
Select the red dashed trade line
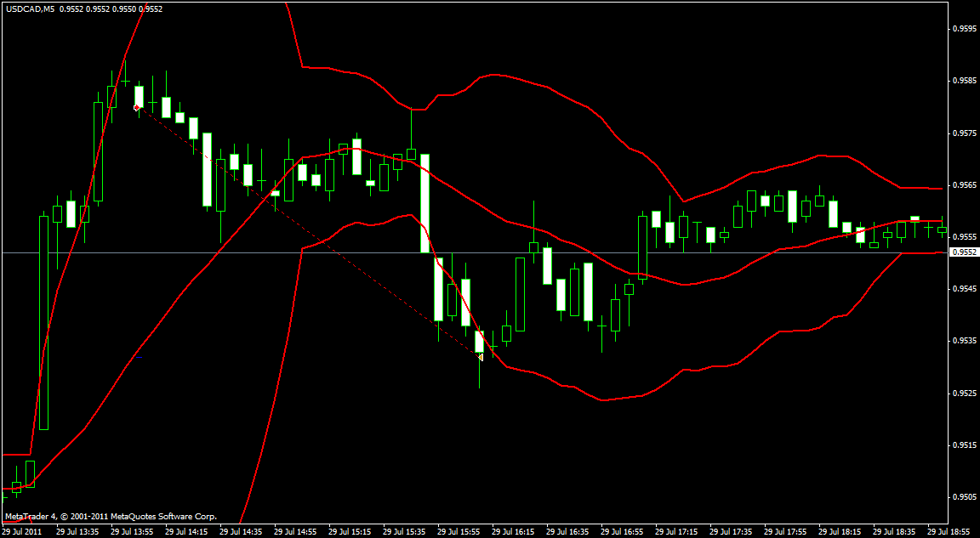[308, 232]
